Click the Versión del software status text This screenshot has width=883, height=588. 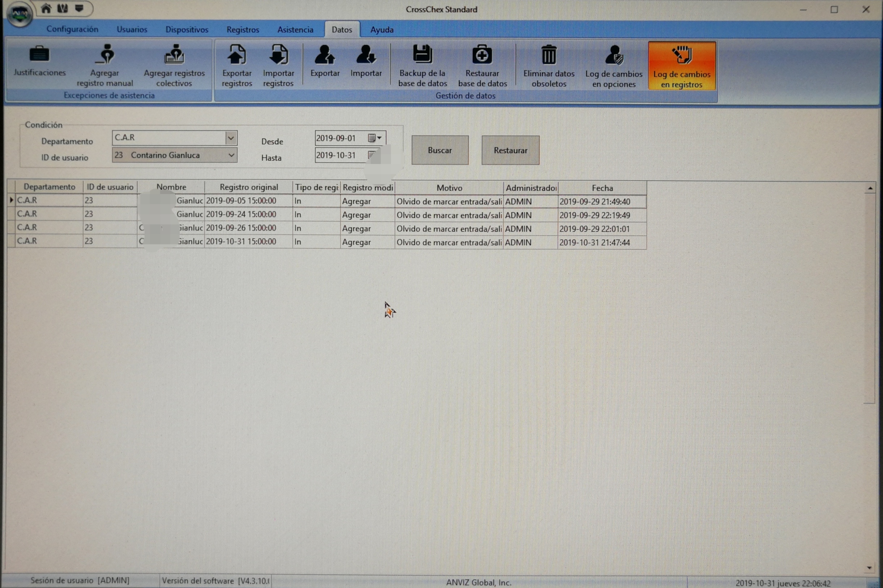215,580
